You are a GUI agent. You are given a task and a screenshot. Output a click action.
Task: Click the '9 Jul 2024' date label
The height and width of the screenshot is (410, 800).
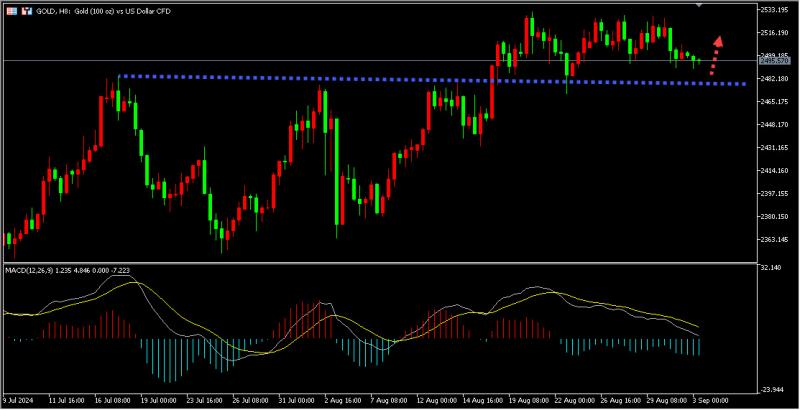point(18,400)
